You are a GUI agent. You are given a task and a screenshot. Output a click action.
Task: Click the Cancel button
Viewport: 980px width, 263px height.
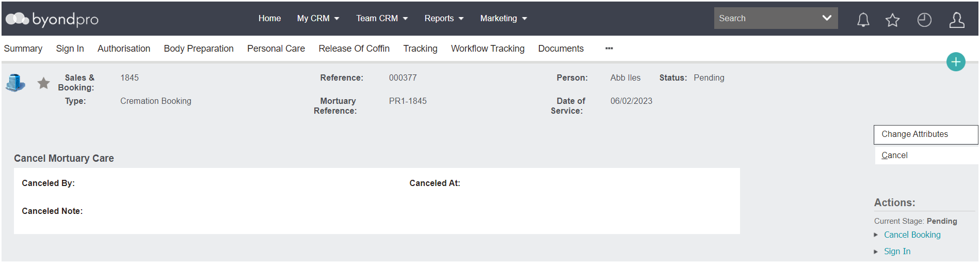click(926, 156)
